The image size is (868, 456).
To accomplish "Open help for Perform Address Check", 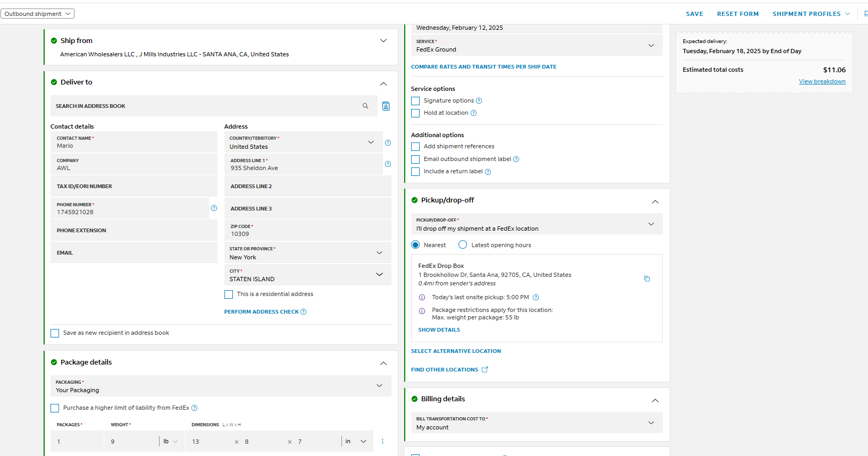I will 303,311.
